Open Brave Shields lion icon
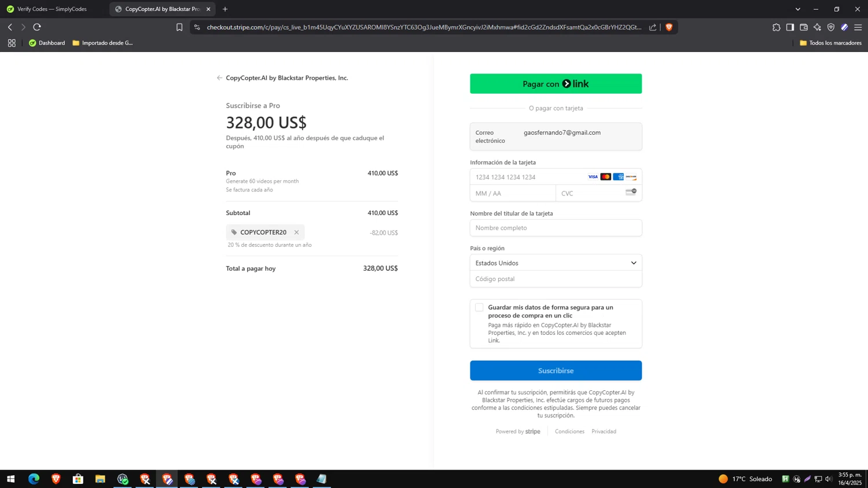Viewport: 868px width, 488px height. (x=669, y=27)
